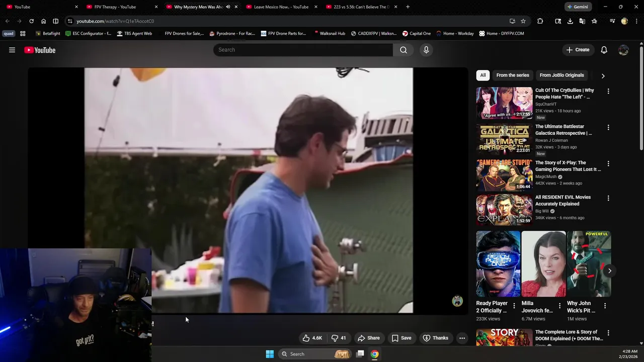
Task: Mute the Mystery Men tab audio
Action: point(228,7)
